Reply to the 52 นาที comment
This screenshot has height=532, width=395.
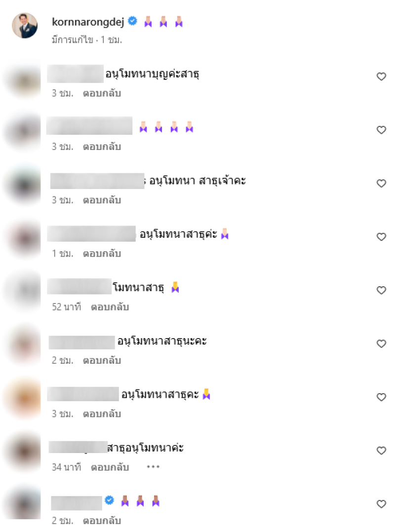(x=110, y=307)
